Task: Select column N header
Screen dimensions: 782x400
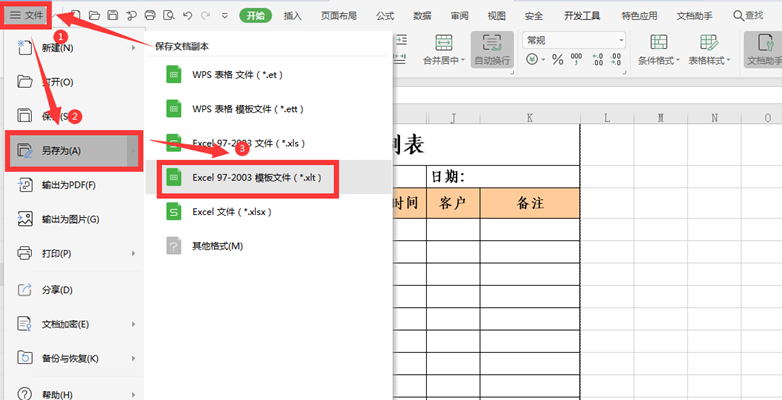Action: tap(714, 118)
